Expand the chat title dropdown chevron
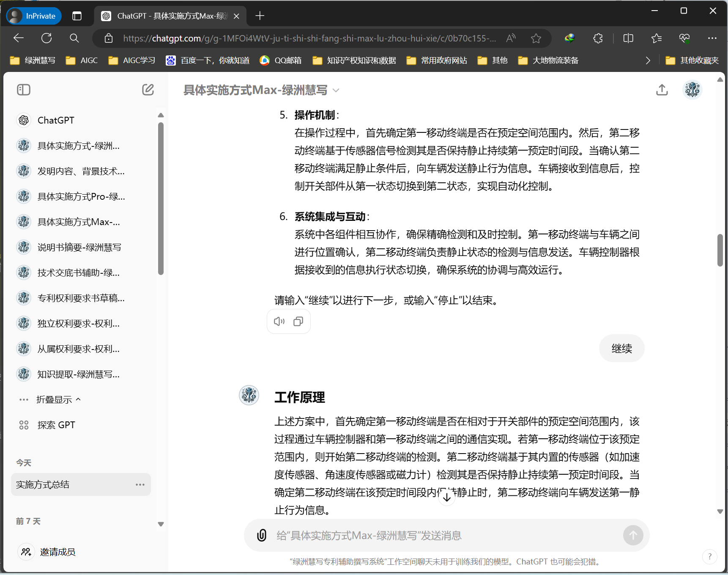The width and height of the screenshot is (728, 575). click(x=336, y=90)
